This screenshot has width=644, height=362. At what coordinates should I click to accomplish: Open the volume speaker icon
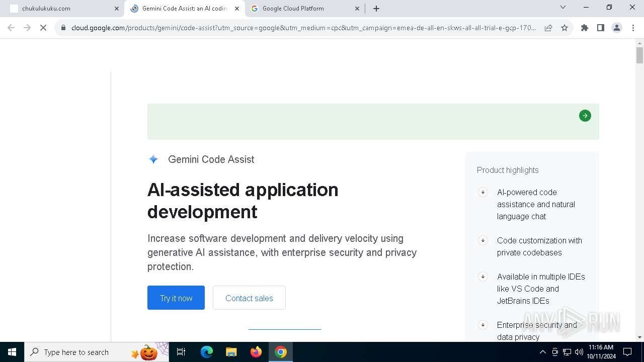[579, 352]
